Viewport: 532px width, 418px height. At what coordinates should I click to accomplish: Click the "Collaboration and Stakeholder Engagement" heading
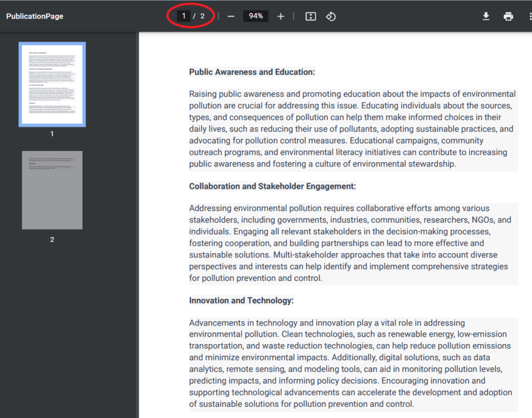(x=272, y=186)
